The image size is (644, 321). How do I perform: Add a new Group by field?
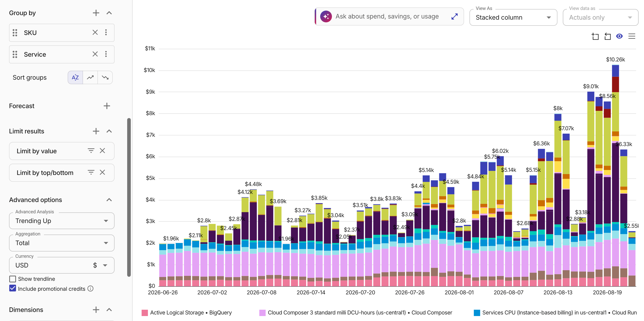click(96, 13)
